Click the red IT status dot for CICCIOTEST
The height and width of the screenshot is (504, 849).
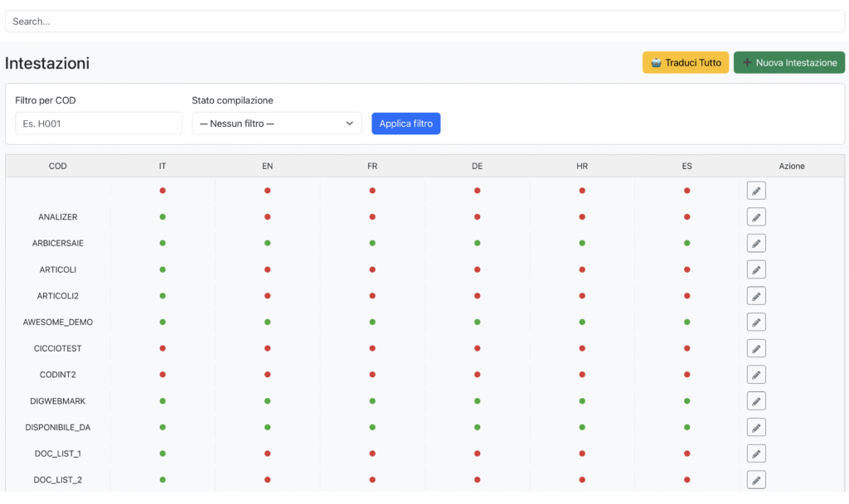[x=163, y=348]
